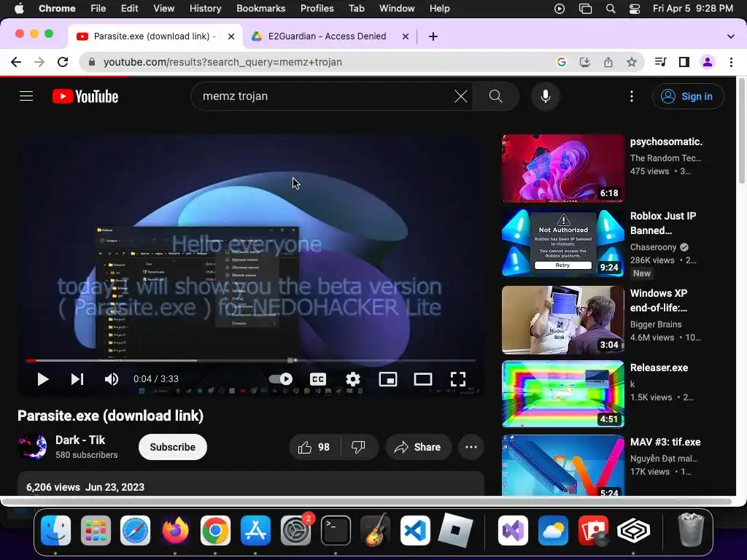
Task: Open the psychosomatic. video thumbnail
Action: [x=562, y=168]
